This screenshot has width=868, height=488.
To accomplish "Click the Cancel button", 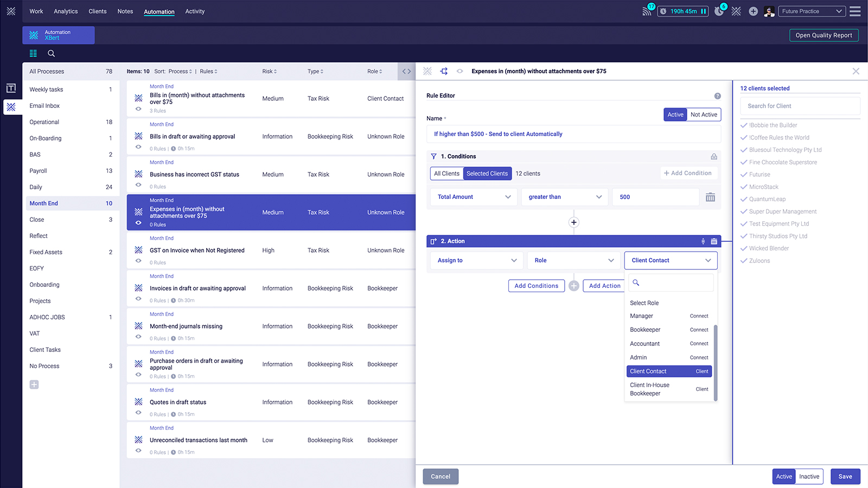I will tap(441, 477).
